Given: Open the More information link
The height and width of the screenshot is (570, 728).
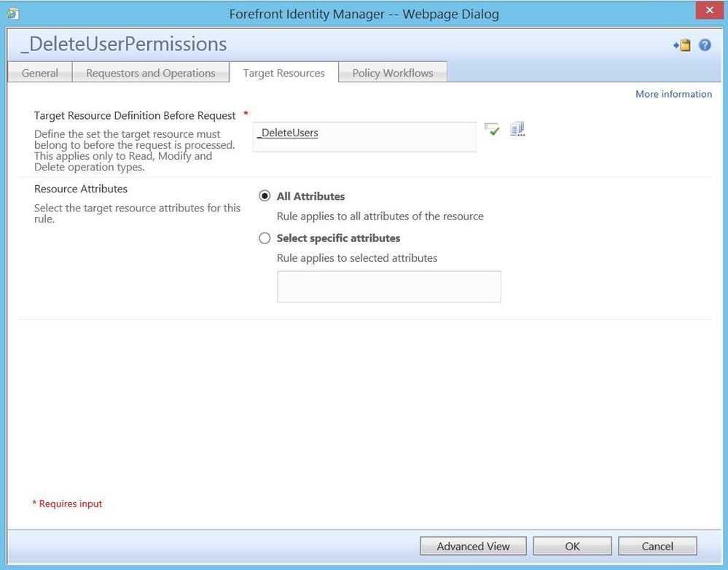Looking at the screenshot, I should [x=673, y=94].
